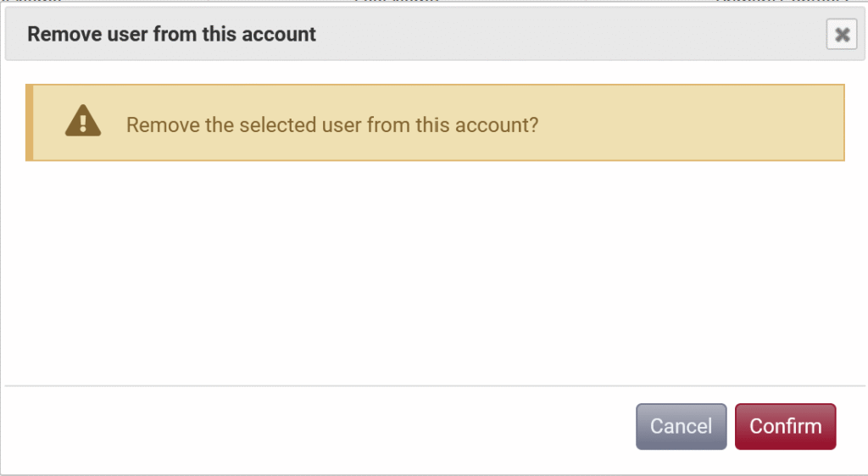Click the empty white dialog body area
This screenshot has width=868, height=476.
pos(424,271)
